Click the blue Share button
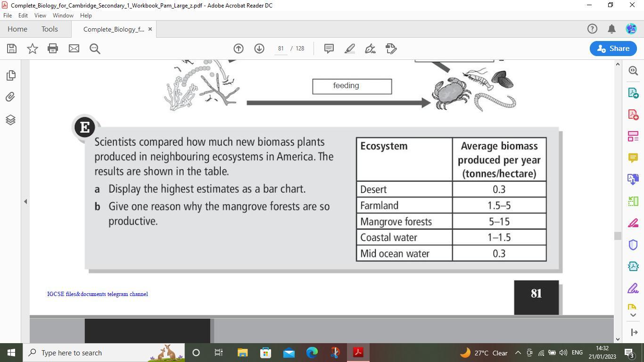 (613, 49)
